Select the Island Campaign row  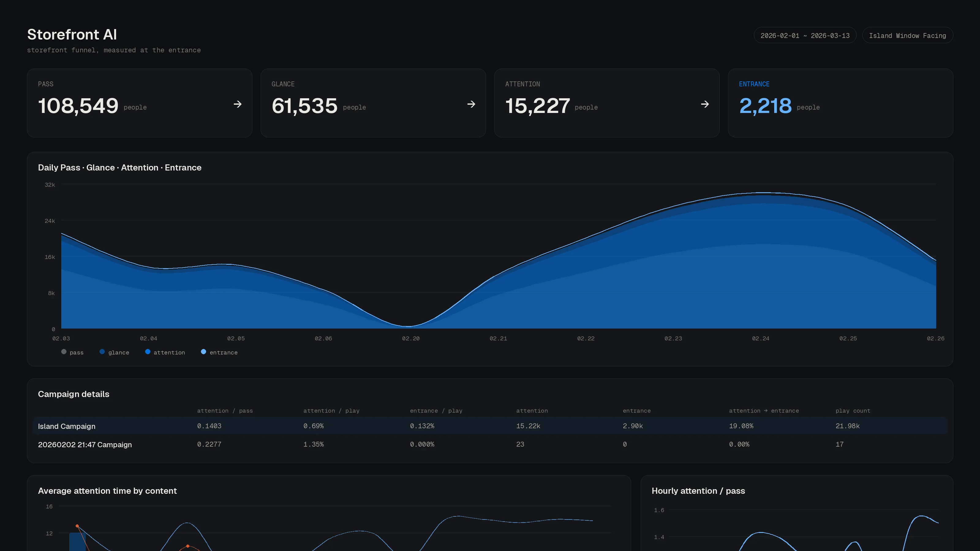click(490, 426)
